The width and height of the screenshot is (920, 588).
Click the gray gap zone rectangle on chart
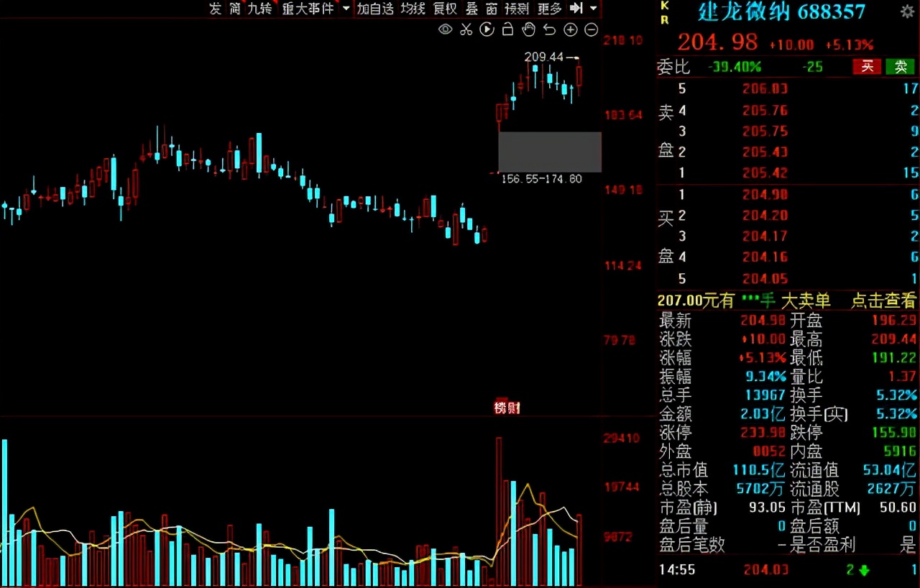click(550, 152)
